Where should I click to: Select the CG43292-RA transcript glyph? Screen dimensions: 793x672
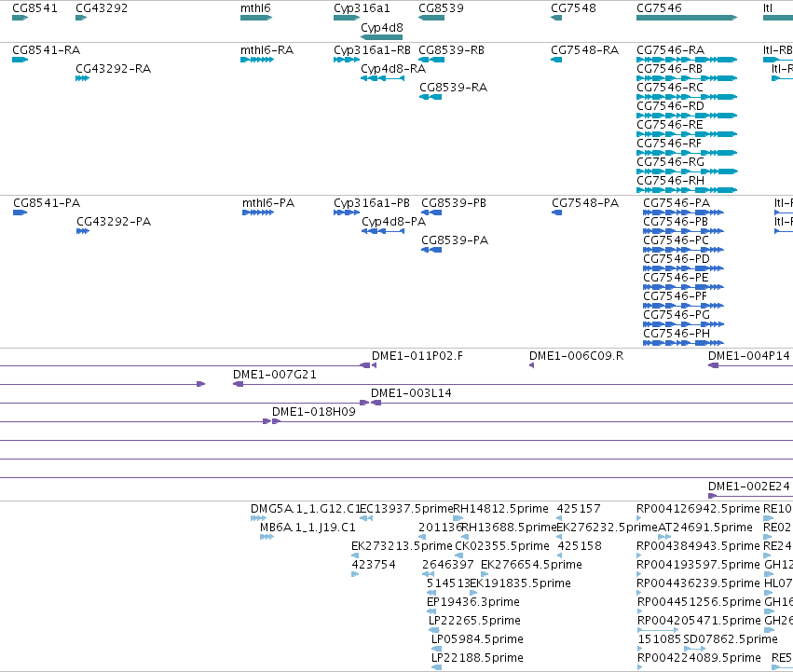82,78
